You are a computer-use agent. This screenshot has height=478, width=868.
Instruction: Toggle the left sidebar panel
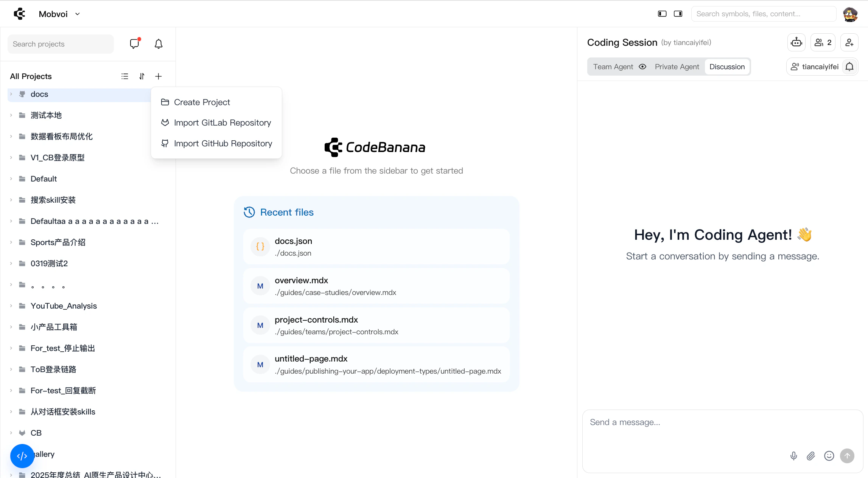[662, 14]
